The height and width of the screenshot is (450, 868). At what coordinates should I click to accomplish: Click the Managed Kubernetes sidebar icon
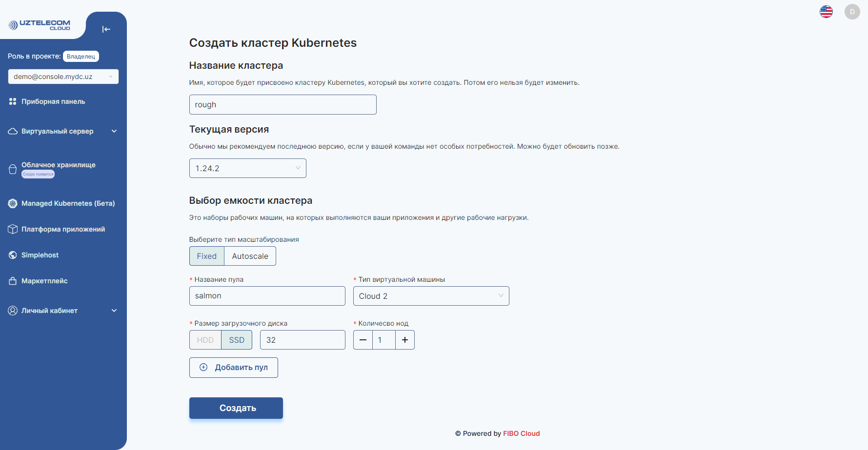coord(13,203)
